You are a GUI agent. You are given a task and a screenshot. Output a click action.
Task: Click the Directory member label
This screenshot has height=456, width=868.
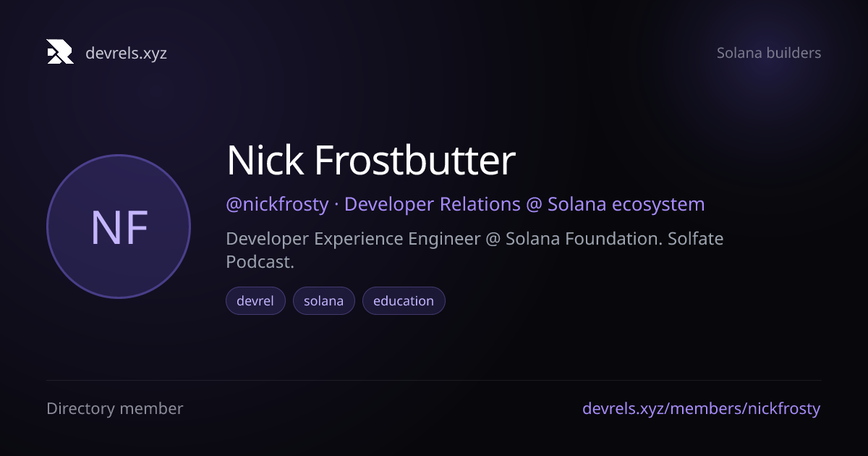pos(115,409)
